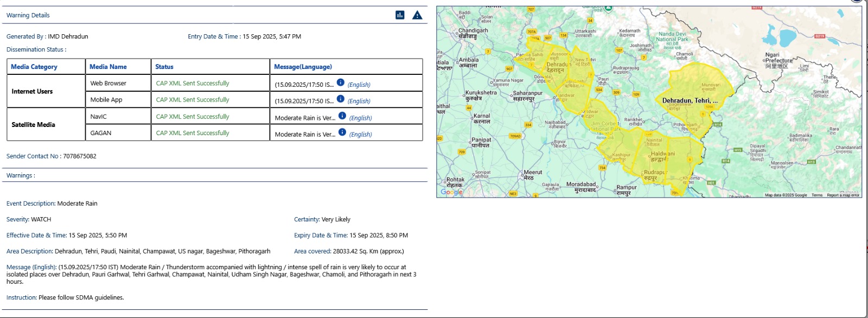Click GAGAN's CAP XML Sent Successfully status
This screenshot has height=318, width=868.
pyautogui.click(x=193, y=132)
